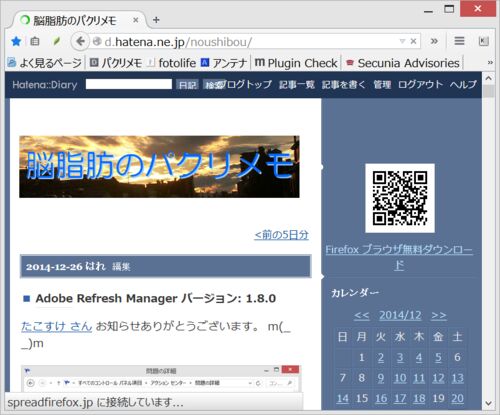Click the address bar URL field
The image size is (500, 415).
pos(247,42)
